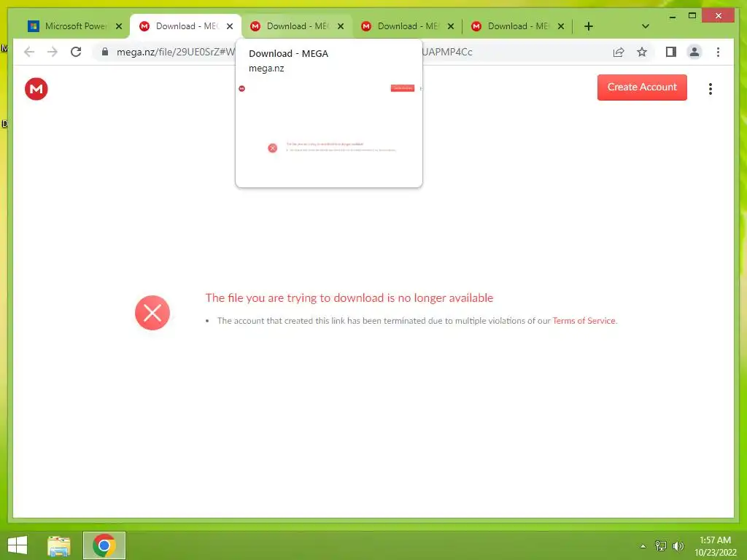Viewport: 747px width, 560px height.
Task: Close the Chrome window
Action: tap(719, 16)
